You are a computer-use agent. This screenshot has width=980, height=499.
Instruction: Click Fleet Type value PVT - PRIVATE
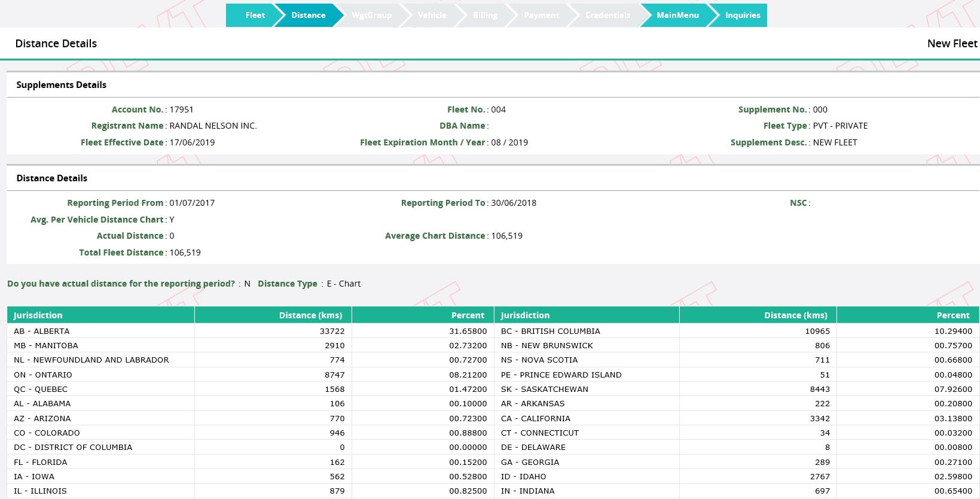click(x=840, y=126)
